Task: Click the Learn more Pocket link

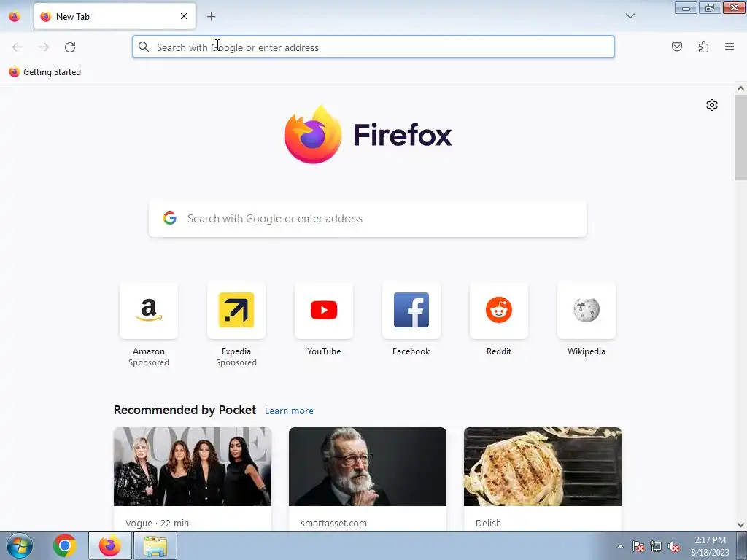Action: click(x=289, y=411)
